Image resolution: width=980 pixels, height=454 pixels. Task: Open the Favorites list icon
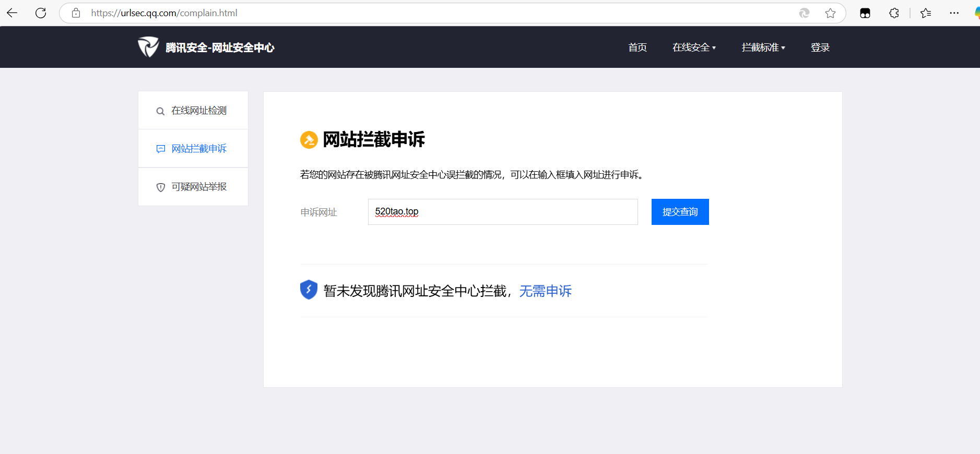click(926, 13)
